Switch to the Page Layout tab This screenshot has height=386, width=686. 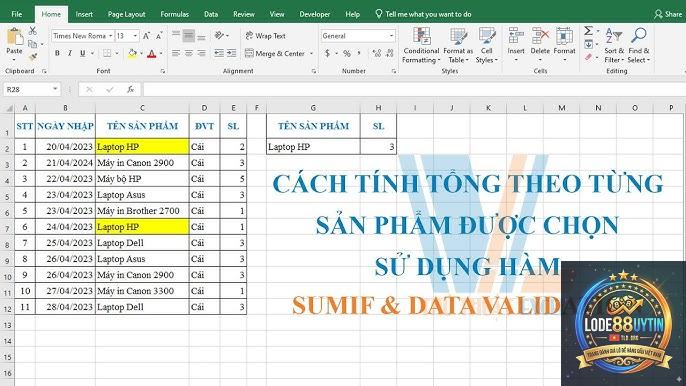point(126,14)
